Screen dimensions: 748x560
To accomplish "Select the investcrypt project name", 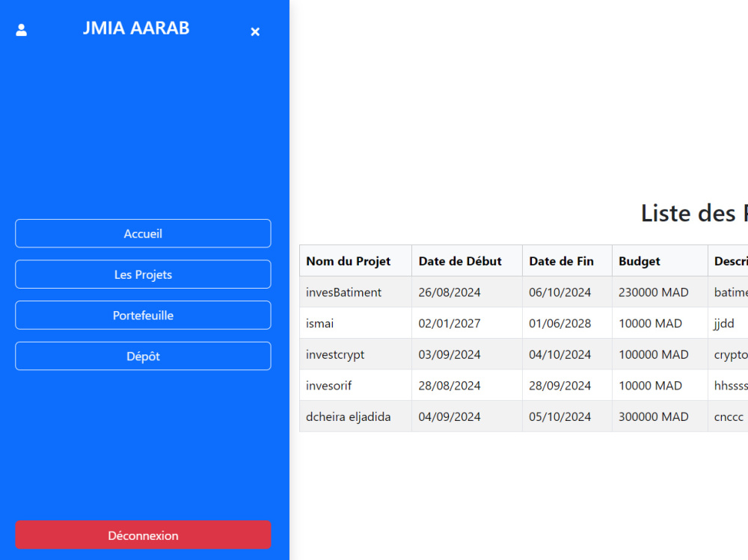I will coord(335,354).
